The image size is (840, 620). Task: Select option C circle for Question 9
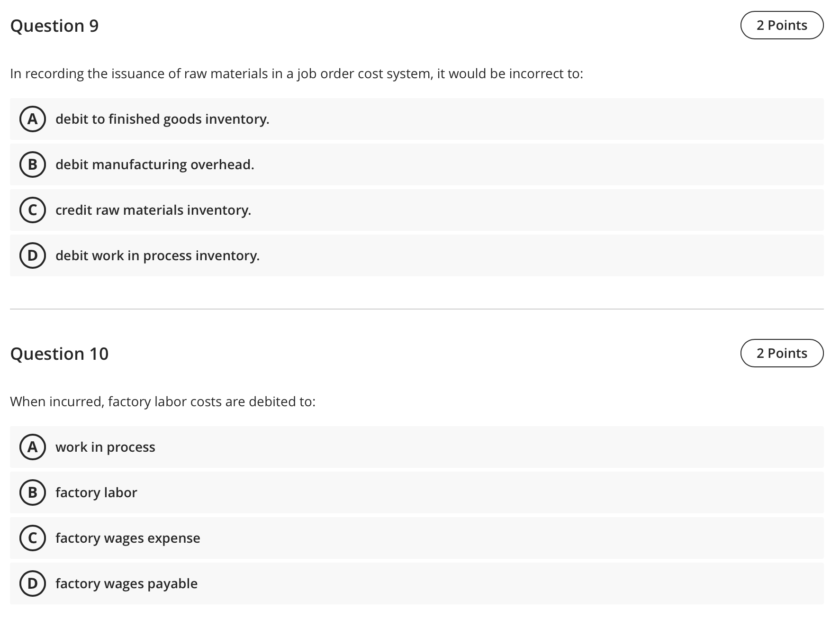tap(32, 210)
